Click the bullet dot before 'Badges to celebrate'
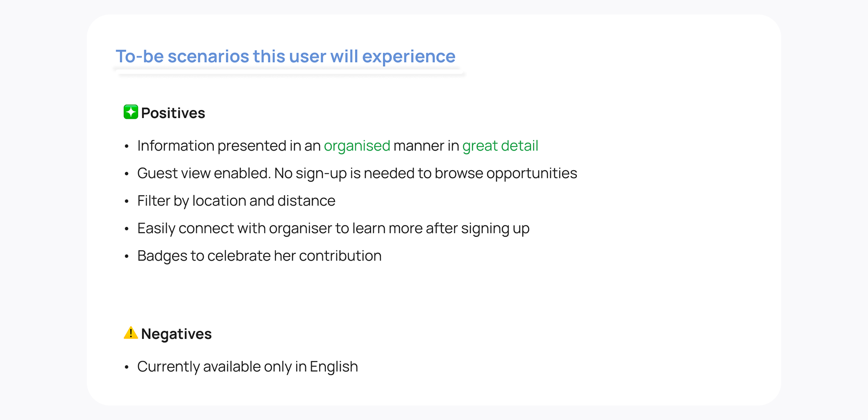Screen dimensions: 868x420 pos(127,257)
